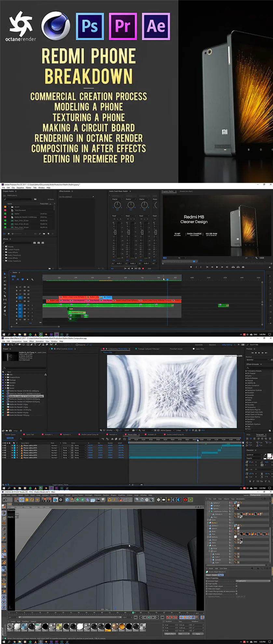
Task: Toggle track output eye for V5 in Premiere
Action: (x=28, y=287)
